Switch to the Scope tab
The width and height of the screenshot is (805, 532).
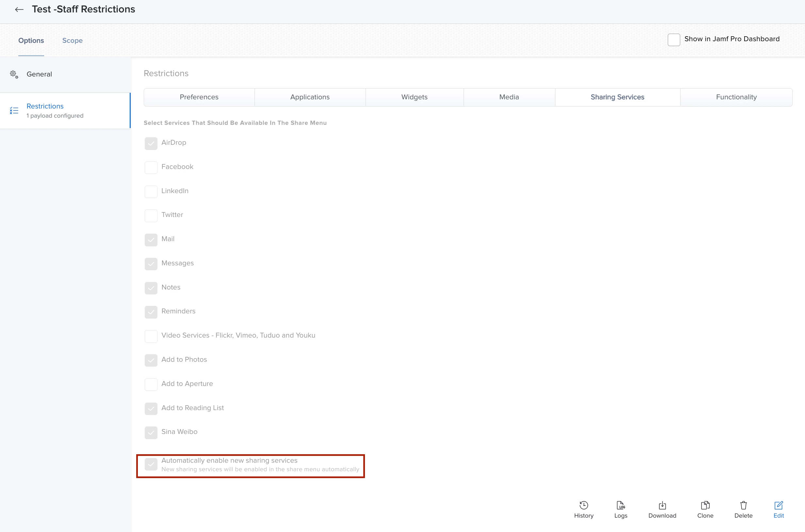(x=72, y=41)
